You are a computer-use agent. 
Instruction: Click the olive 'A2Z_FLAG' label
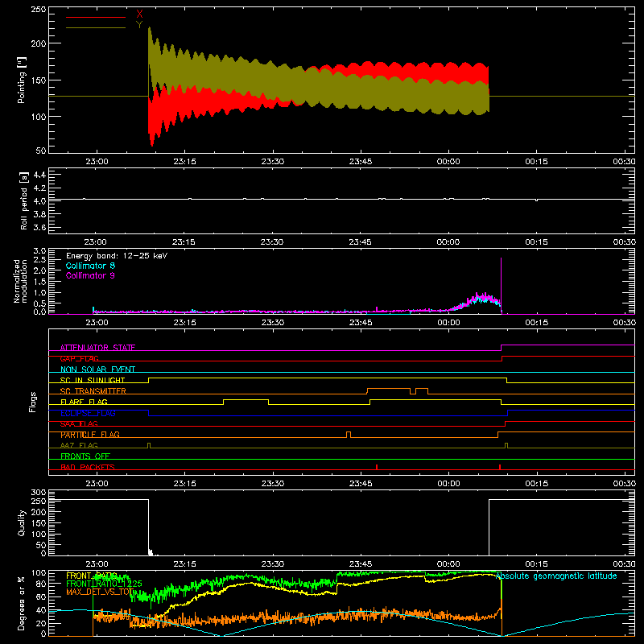pos(79,445)
